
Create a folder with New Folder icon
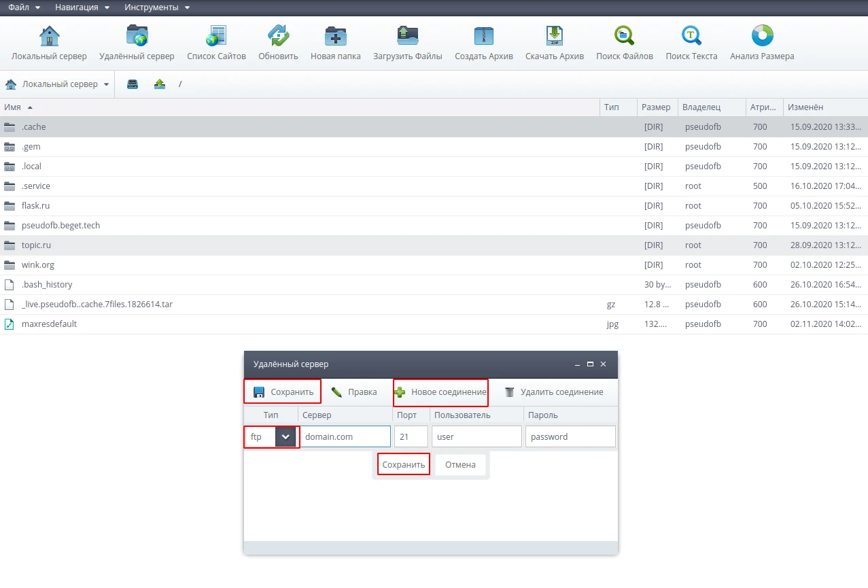coord(335,37)
